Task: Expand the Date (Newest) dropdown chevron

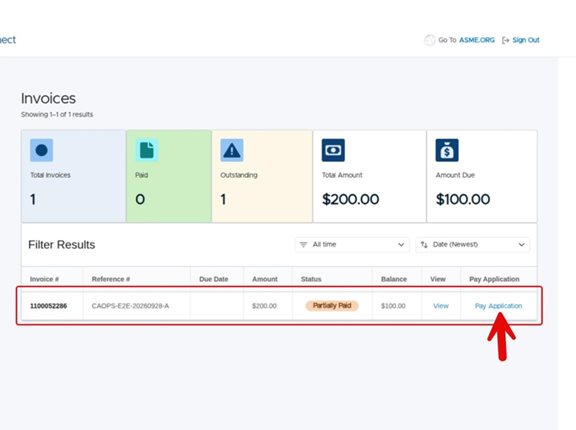Action: 522,245
